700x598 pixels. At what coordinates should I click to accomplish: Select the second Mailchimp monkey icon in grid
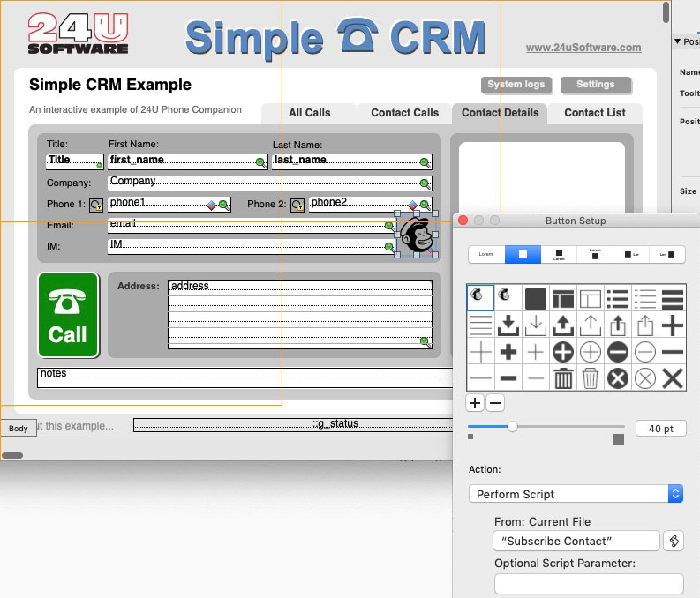[508, 298]
